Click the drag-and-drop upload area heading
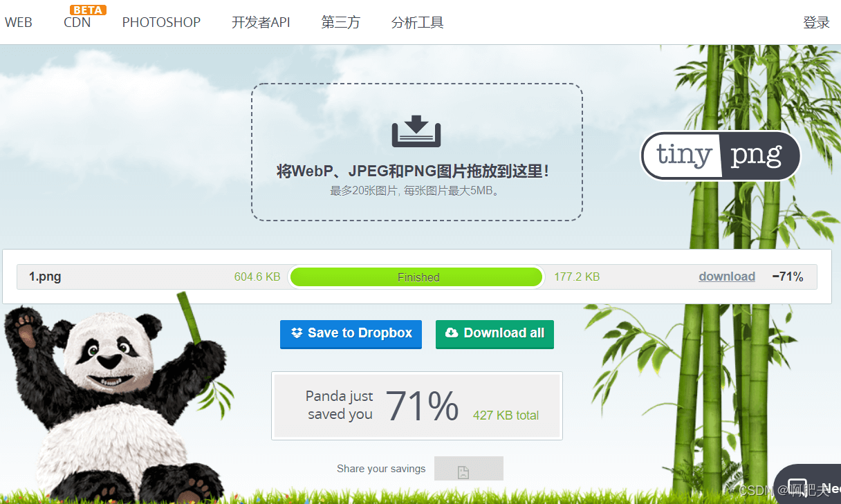Screen dimensions: 841x504 413,171
